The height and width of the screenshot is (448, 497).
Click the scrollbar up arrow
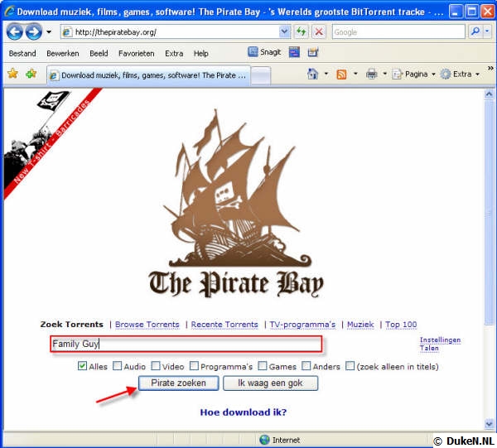[x=489, y=94]
